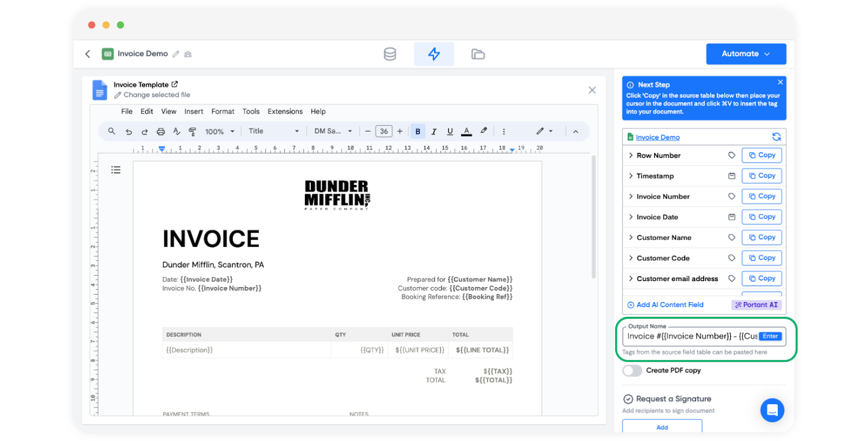Show the document outline list icon

coord(116,170)
